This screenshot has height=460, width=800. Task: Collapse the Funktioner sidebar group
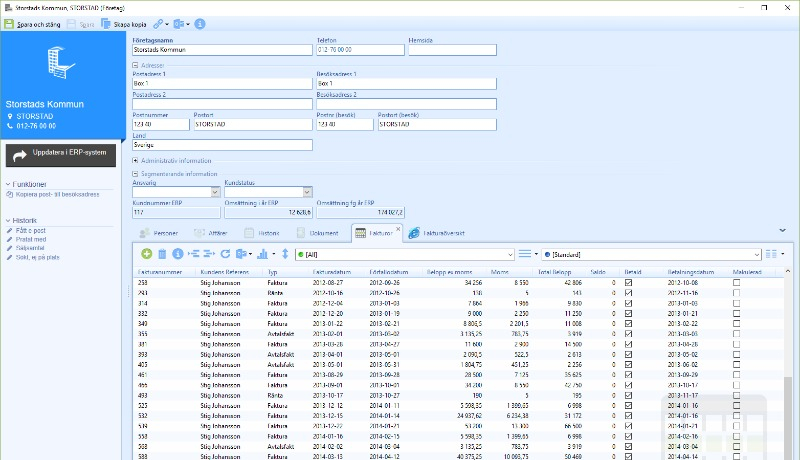pyautogui.click(x=8, y=184)
